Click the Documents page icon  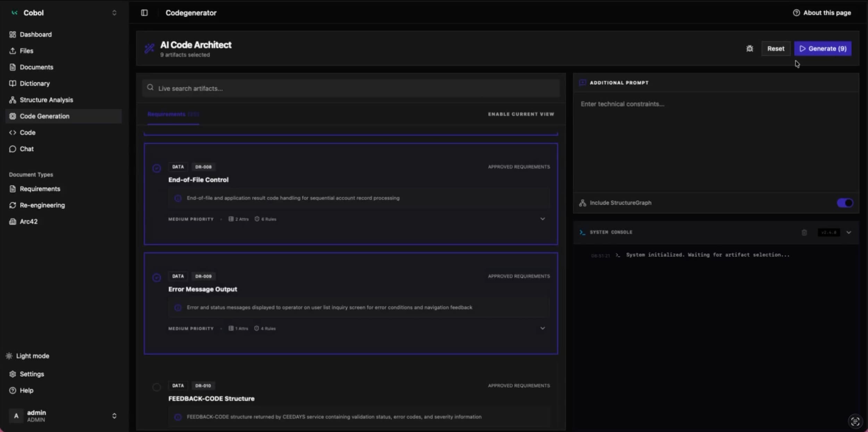12,67
